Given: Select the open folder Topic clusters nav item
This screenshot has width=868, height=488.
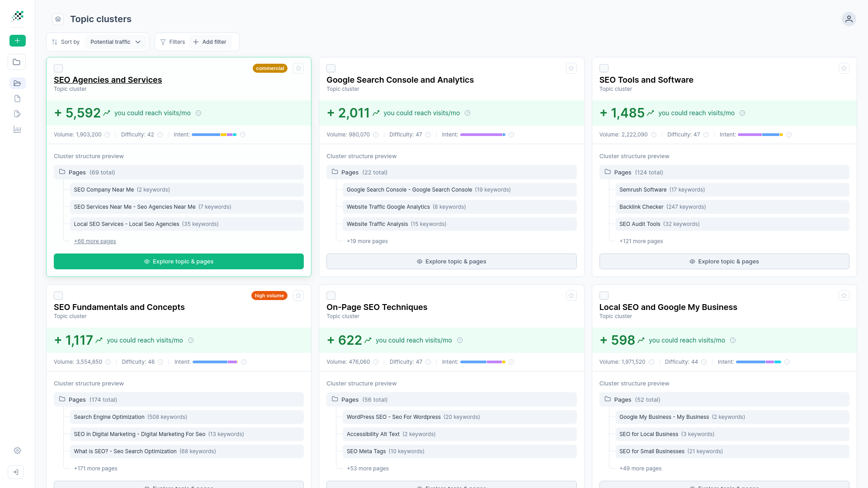Looking at the screenshot, I should coord(17,83).
